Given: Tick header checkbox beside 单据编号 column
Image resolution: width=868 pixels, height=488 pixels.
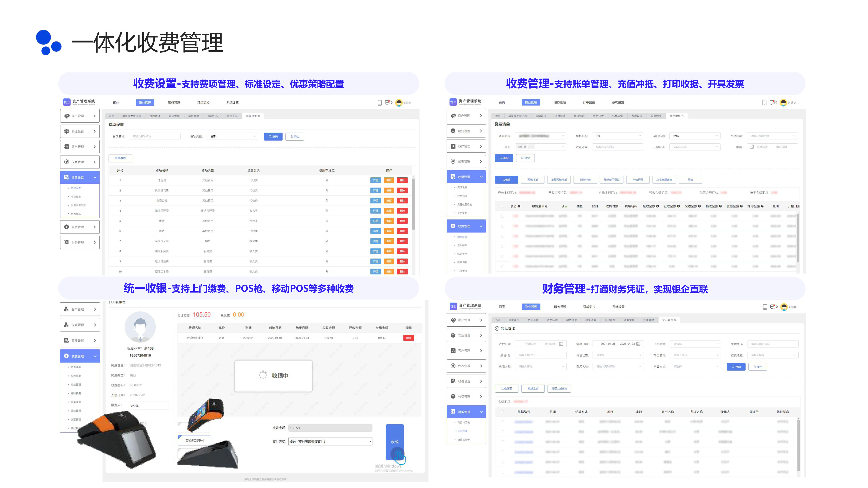Looking at the screenshot, I should [x=502, y=412].
